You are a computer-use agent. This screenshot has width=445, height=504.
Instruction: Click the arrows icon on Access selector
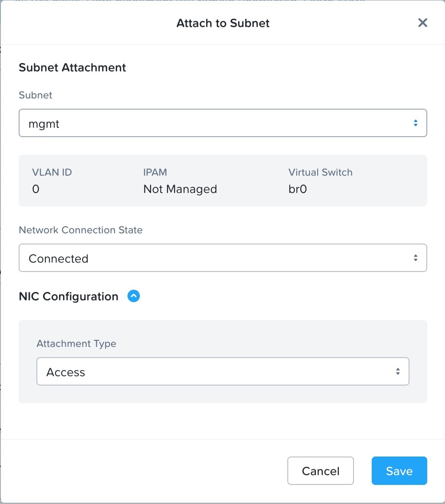point(398,372)
